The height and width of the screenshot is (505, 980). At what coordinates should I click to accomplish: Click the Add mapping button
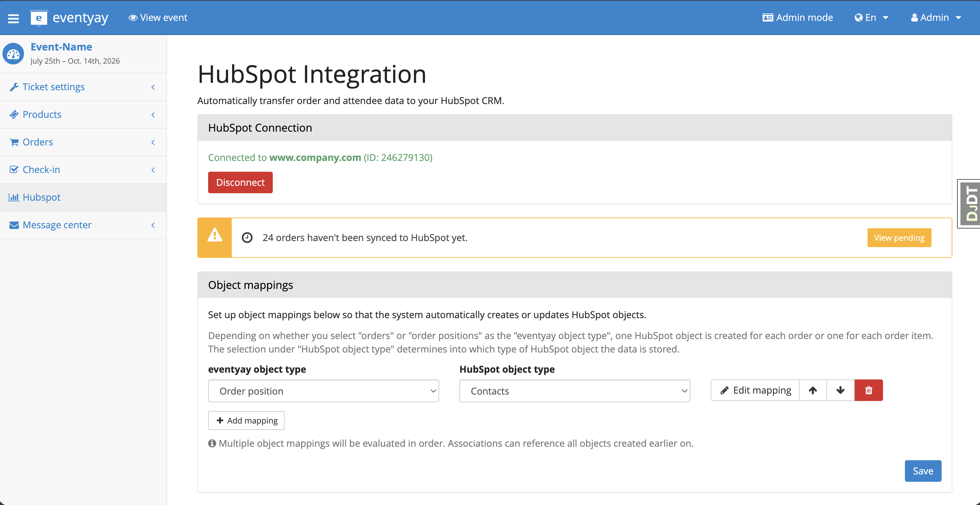pyautogui.click(x=246, y=420)
